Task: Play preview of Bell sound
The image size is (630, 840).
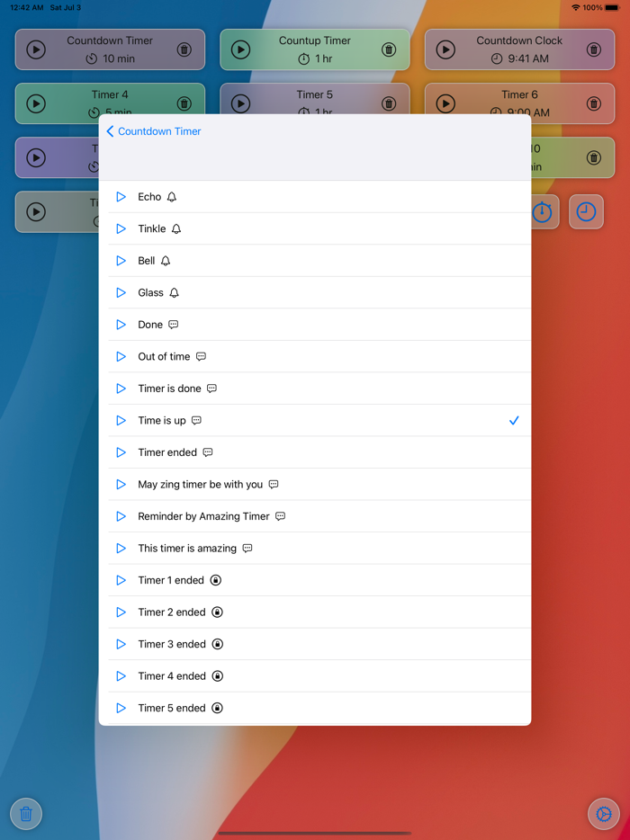Action: pos(121,261)
